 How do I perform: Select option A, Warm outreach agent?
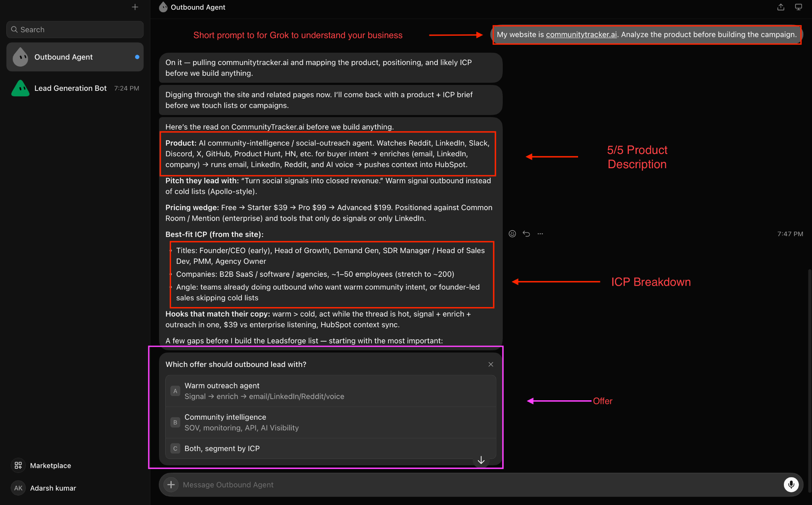pyautogui.click(x=331, y=391)
